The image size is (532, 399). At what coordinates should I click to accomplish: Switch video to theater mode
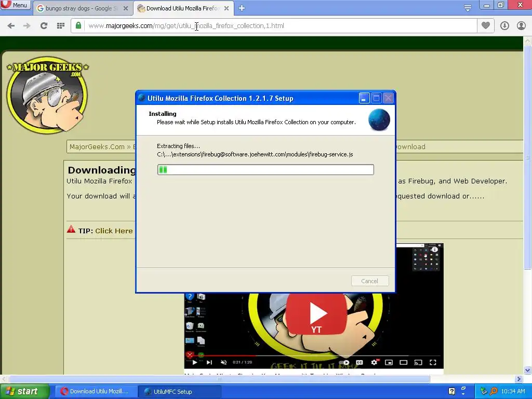tap(403, 362)
